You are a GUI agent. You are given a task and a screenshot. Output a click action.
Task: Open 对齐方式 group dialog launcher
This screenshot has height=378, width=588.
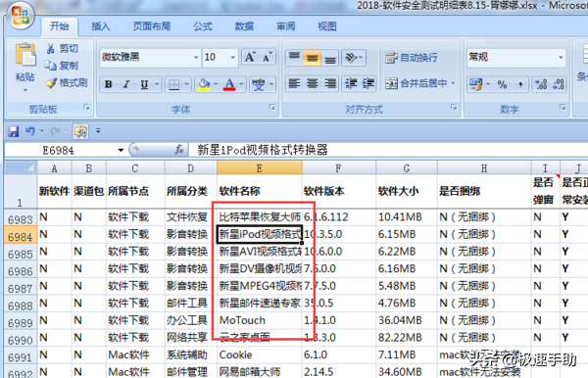tap(454, 108)
